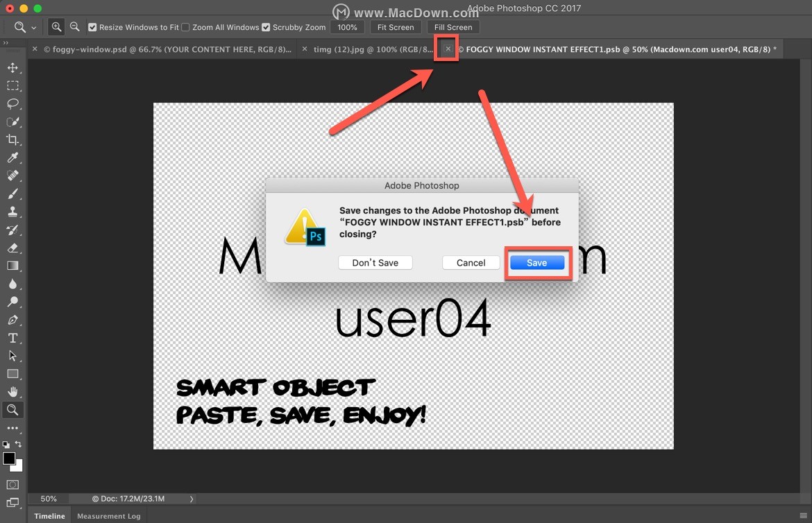Click Cancel in the save dialog

pyautogui.click(x=471, y=262)
